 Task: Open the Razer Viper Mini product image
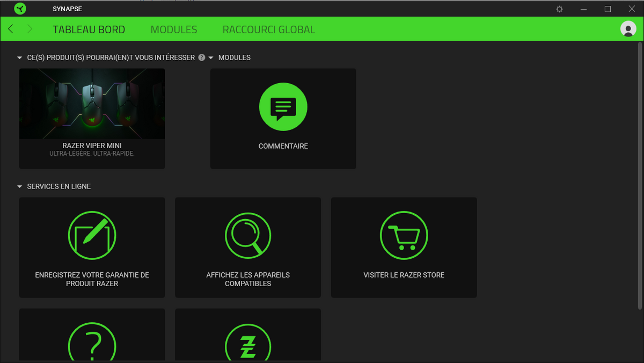pos(92,104)
